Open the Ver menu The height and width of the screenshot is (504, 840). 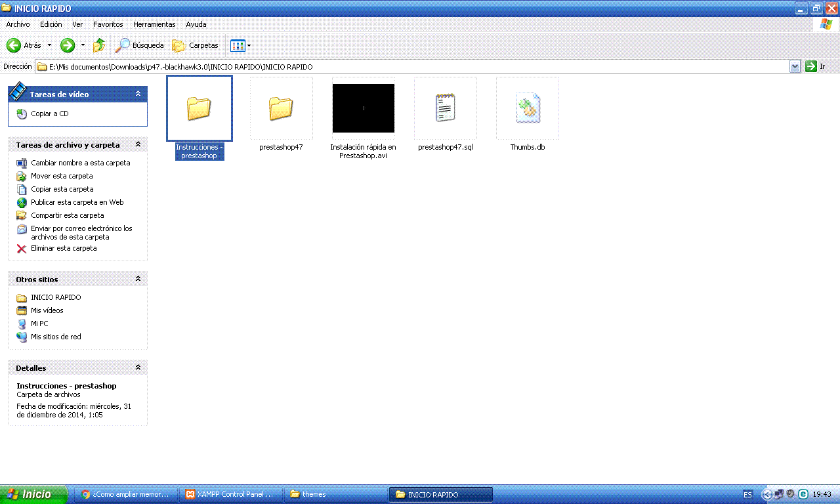point(77,24)
